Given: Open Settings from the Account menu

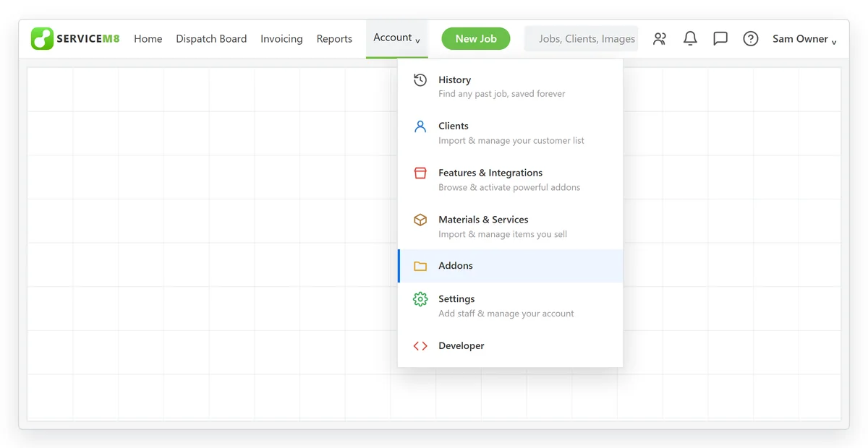Looking at the screenshot, I should point(510,306).
